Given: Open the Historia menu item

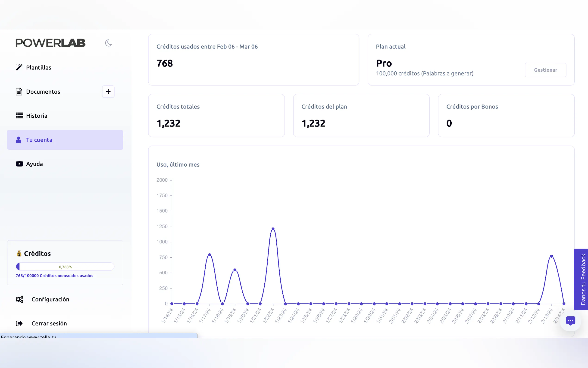Looking at the screenshot, I should (37, 116).
